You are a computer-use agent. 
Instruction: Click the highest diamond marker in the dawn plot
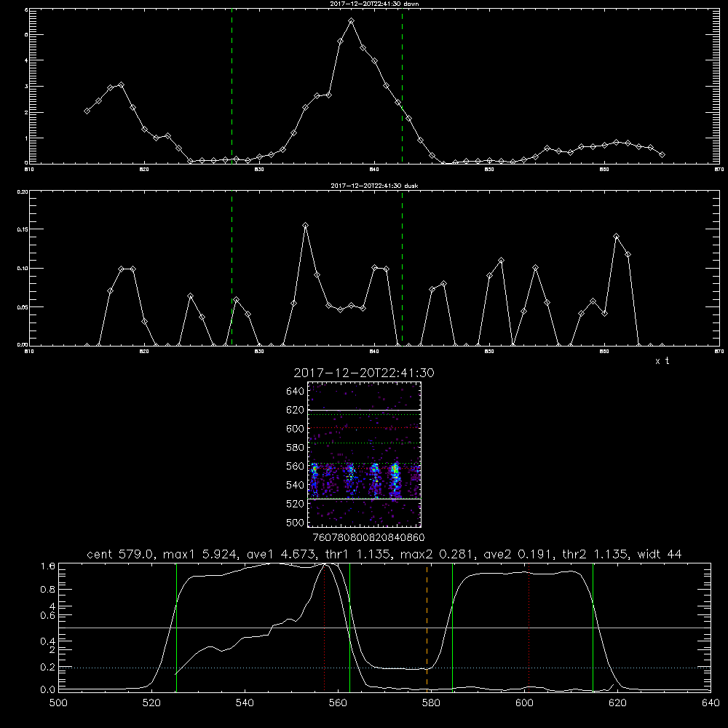click(352, 21)
